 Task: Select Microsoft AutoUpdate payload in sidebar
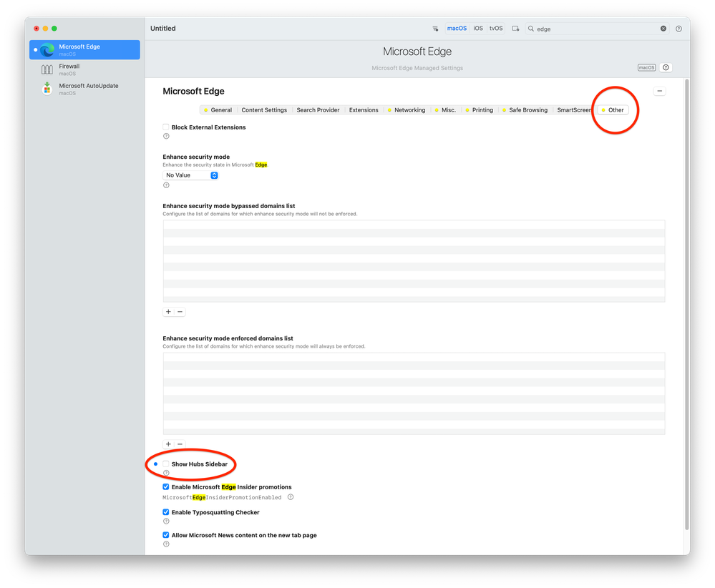point(84,89)
